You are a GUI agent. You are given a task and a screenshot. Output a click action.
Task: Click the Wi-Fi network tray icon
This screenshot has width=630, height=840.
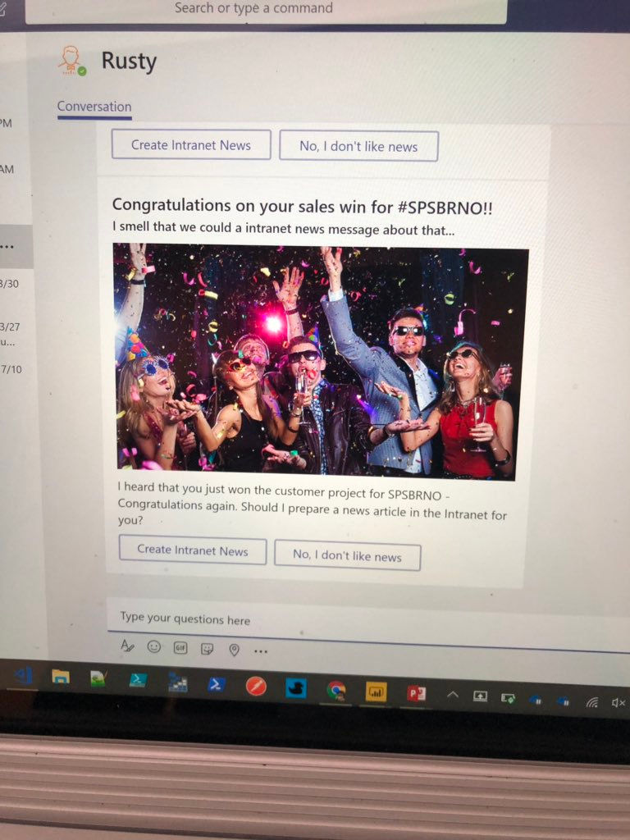[592, 702]
